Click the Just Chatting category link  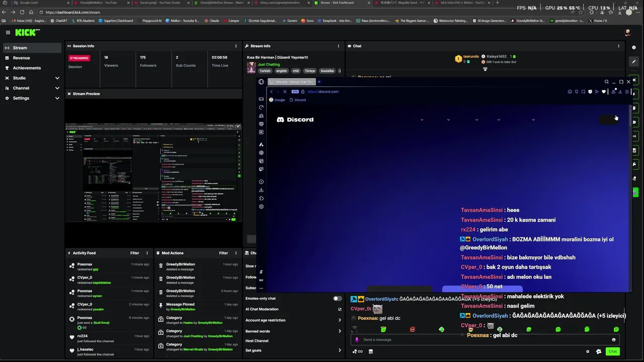point(269,64)
